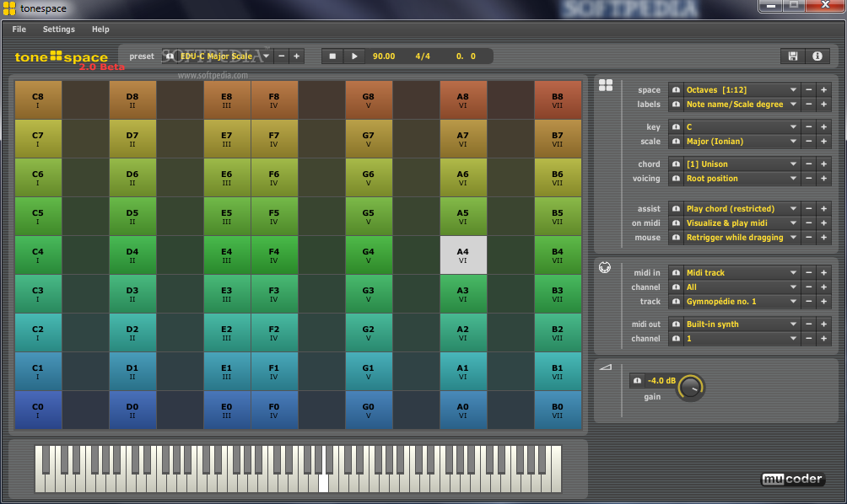Play the C0 grid cell
Viewport: 847px width, 504px height.
tap(38, 410)
